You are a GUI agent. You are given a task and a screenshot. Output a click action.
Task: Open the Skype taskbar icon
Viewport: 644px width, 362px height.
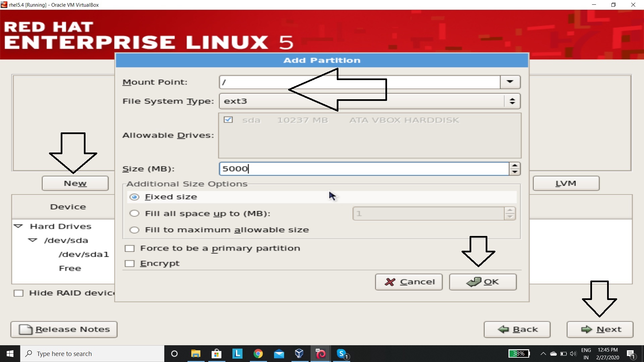(342, 354)
